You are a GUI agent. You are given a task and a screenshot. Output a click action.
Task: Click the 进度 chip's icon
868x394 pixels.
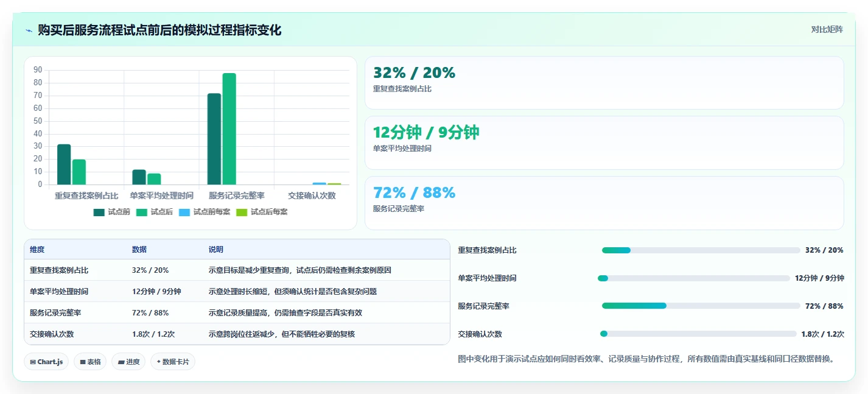[121, 362]
